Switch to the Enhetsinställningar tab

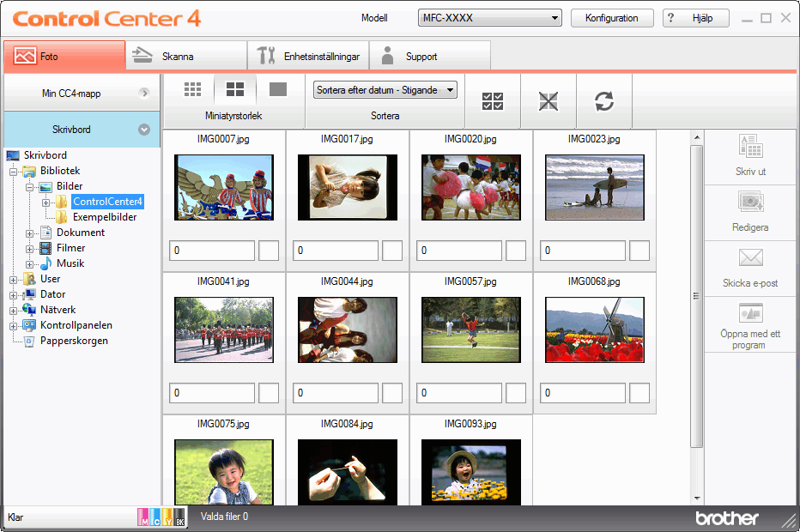[x=308, y=56]
